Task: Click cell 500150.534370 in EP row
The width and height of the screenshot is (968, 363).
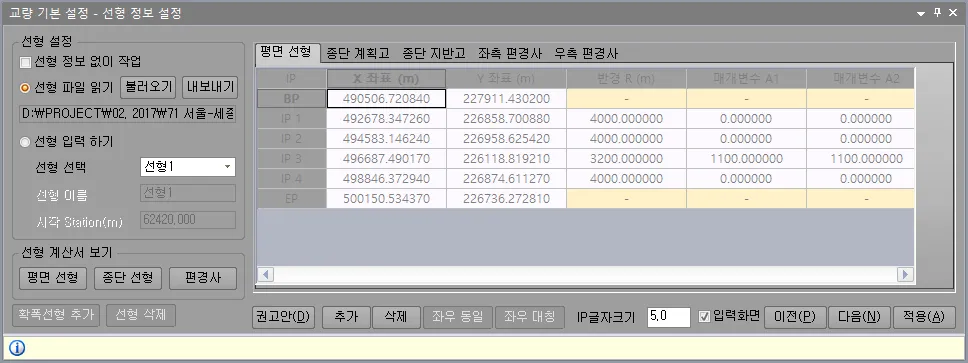Action: click(386, 199)
